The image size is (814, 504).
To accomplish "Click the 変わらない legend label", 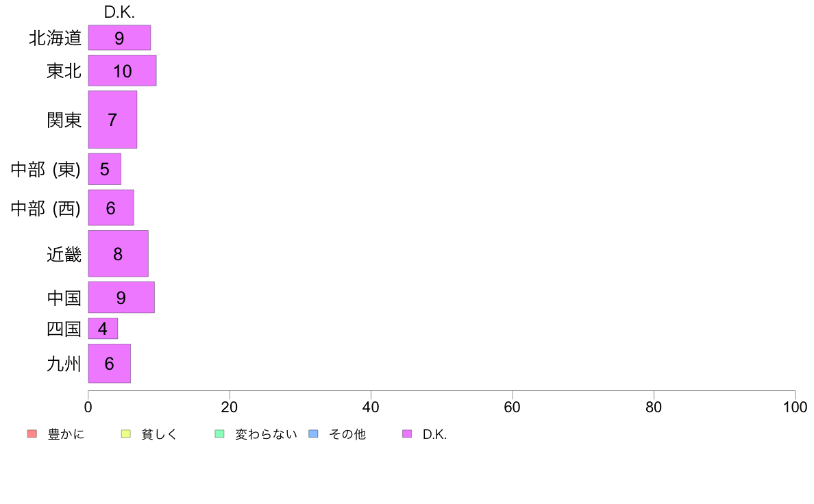I will pos(266,434).
